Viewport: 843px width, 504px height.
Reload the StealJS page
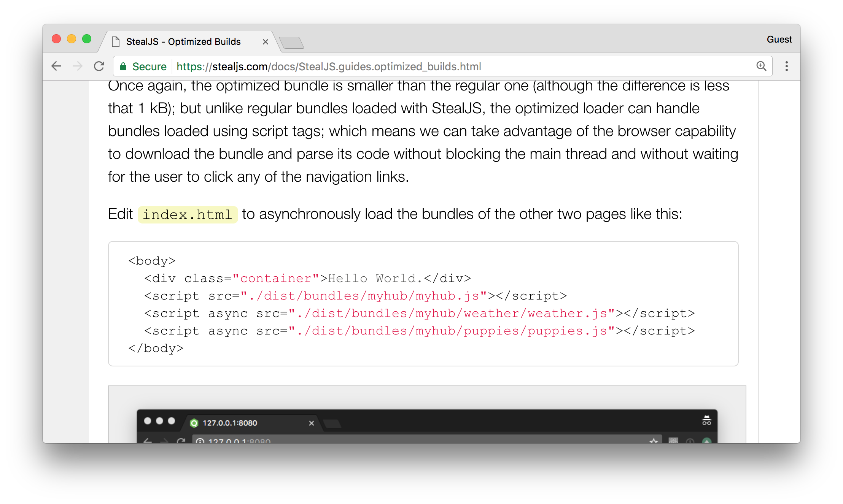(99, 66)
